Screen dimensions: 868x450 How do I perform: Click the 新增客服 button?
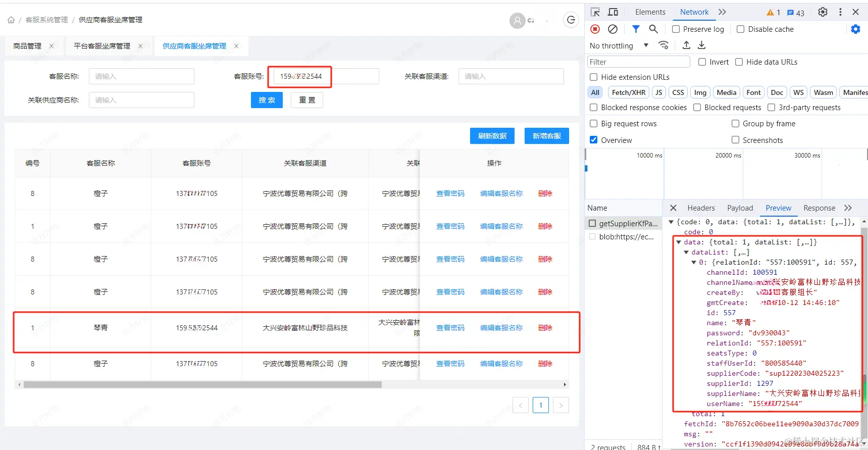tap(547, 136)
